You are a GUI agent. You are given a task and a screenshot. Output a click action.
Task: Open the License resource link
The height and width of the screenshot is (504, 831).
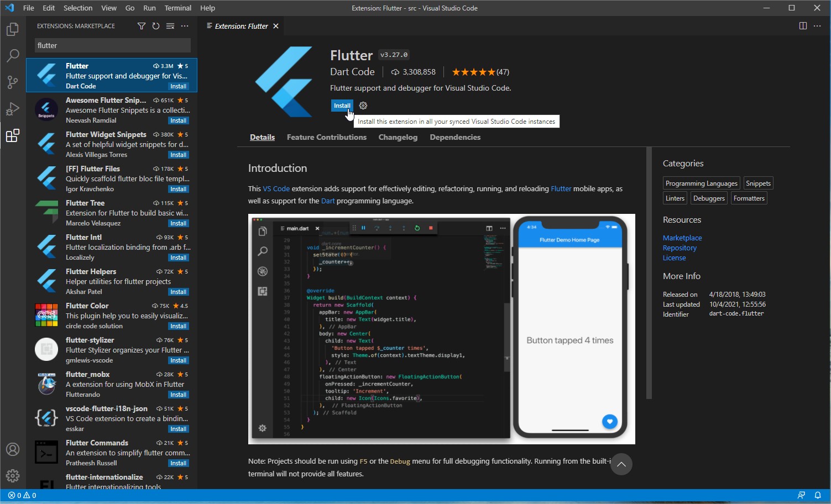674,258
